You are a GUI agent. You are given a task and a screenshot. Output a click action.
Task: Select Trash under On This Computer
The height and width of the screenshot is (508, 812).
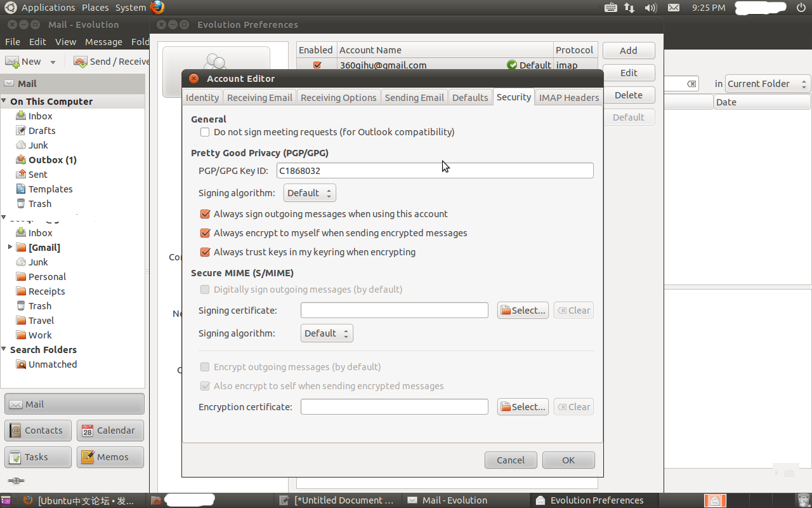pos(39,204)
